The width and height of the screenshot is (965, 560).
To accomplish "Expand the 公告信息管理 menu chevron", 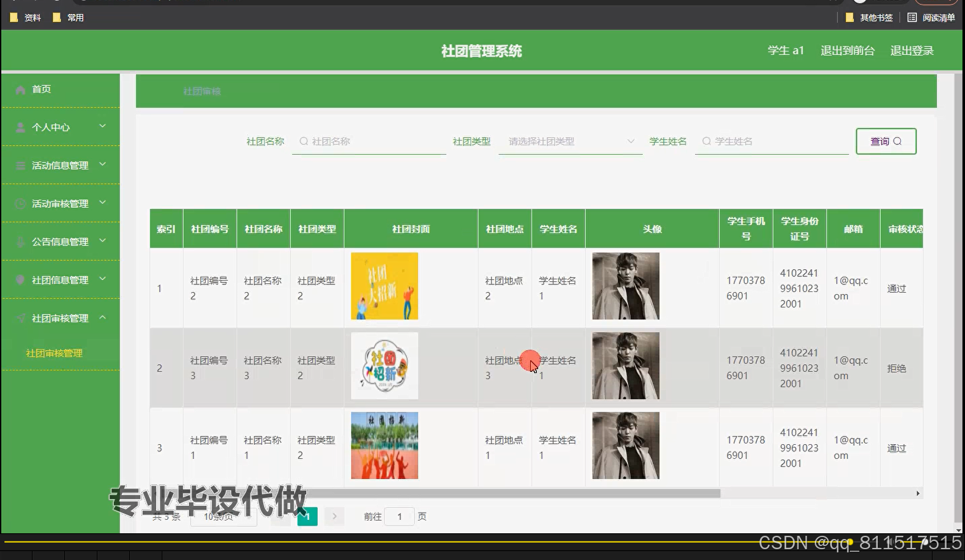I will point(102,241).
